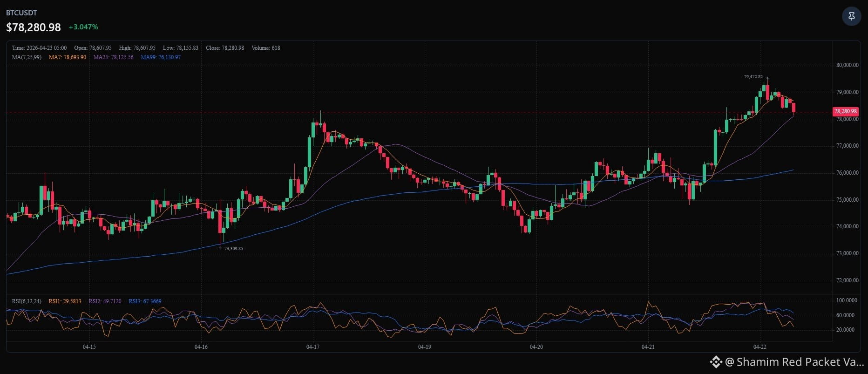The width and height of the screenshot is (868, 374).
Task: Select the RSI1: 29.5813 legend entry
Action: click(65, 301)
